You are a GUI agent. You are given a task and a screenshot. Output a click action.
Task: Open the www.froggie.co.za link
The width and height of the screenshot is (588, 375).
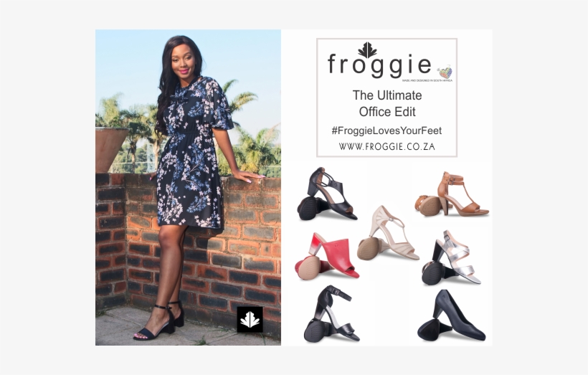coord(387,146)
